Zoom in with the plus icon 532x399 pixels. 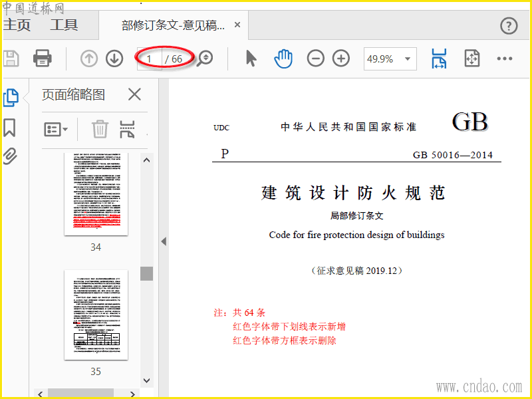[341, 59]
